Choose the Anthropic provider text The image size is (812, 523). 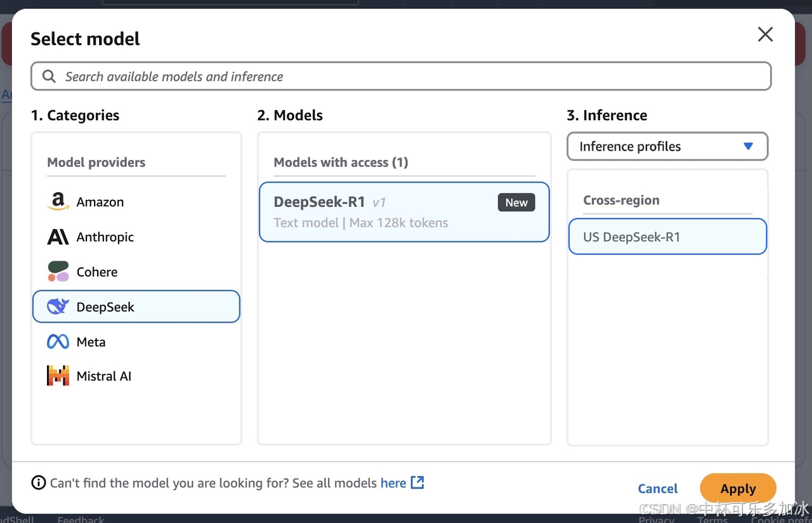[x=105, y=237]
